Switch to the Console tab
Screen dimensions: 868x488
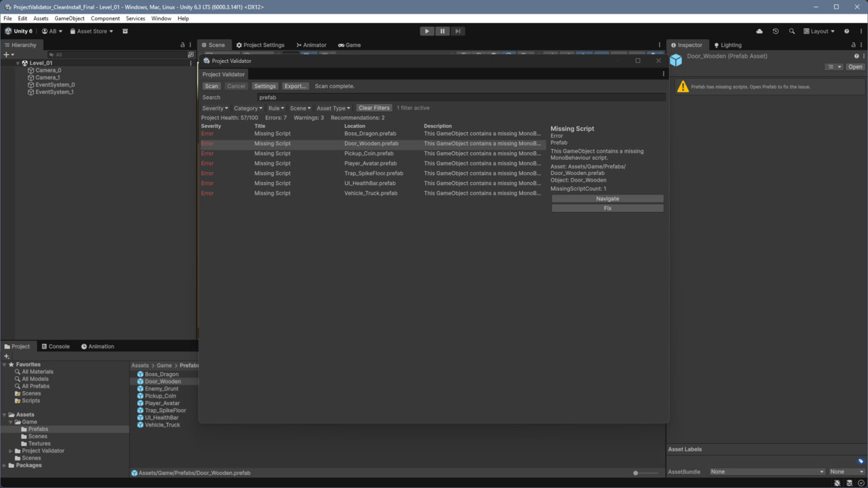pyautogui.click(x=56, y=346)
